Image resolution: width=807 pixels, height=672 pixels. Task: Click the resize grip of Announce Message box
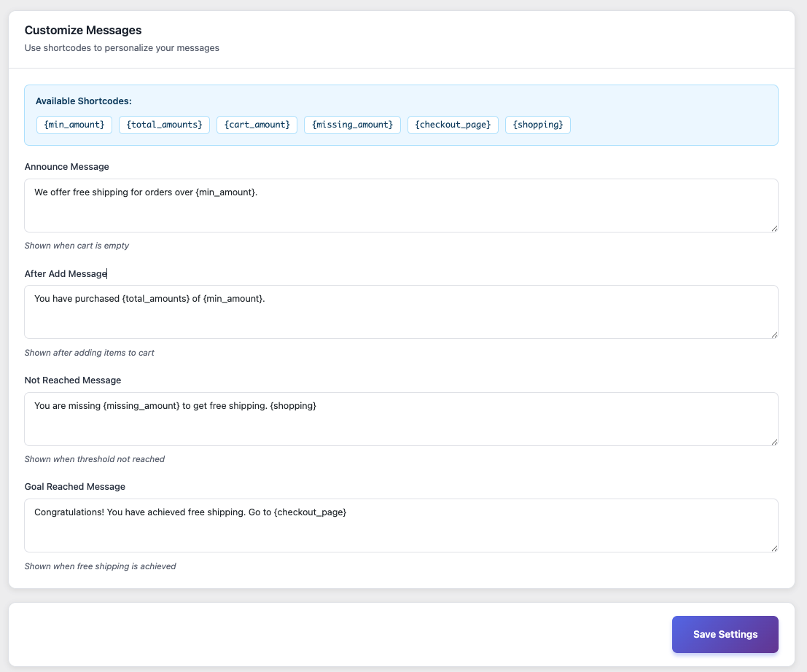(774, 229)
